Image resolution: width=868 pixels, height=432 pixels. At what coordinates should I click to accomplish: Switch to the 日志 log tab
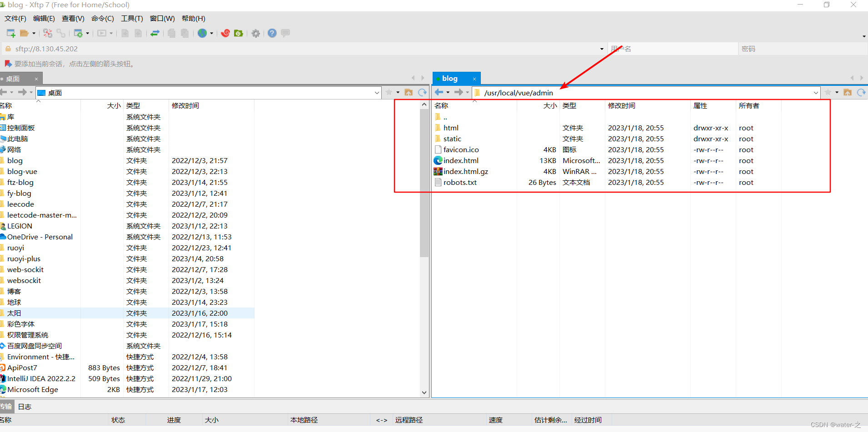click(25, 407)
